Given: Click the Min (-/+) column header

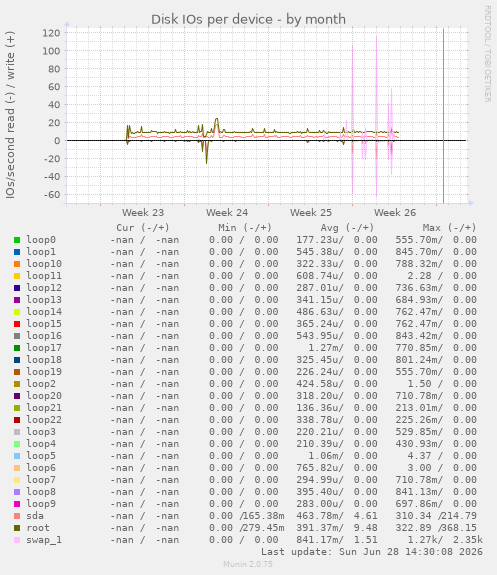Looking at the screenshot, I should tap(245, 228).
